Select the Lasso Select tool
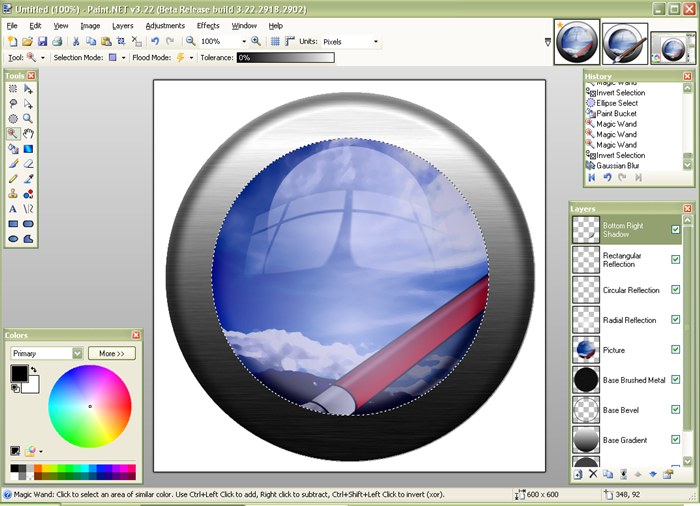The image size is (700, 506). (13, 104)
